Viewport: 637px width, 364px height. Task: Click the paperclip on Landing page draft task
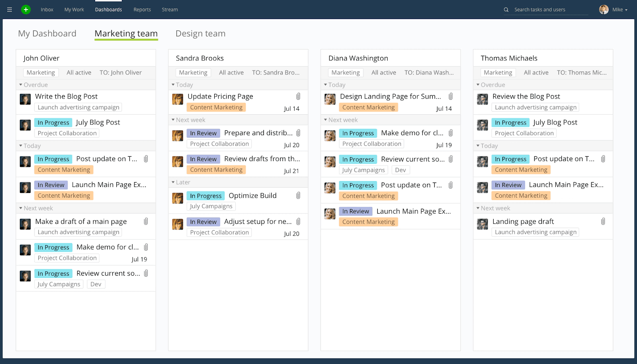pyautogui.click(x=603, y=222)
